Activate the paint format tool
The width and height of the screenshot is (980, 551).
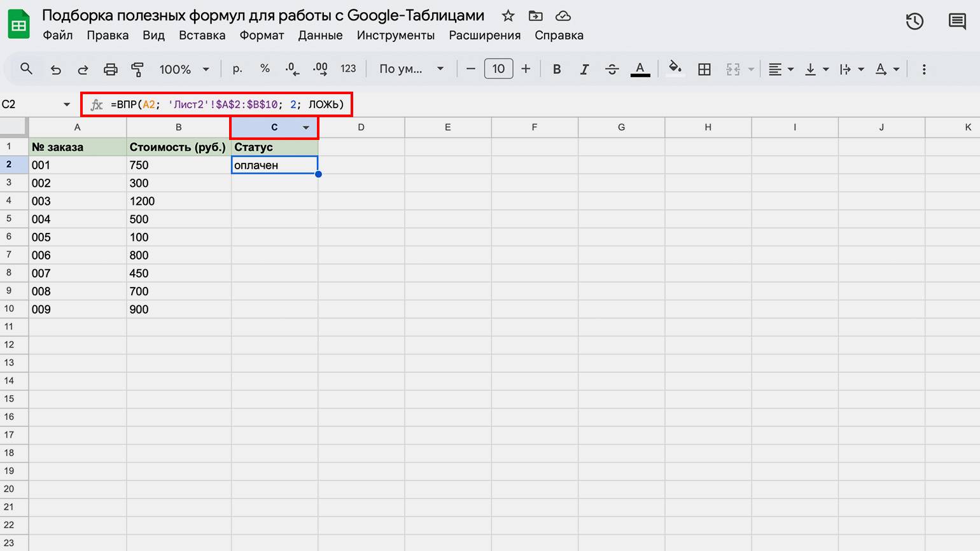click(x=137, y=69)
